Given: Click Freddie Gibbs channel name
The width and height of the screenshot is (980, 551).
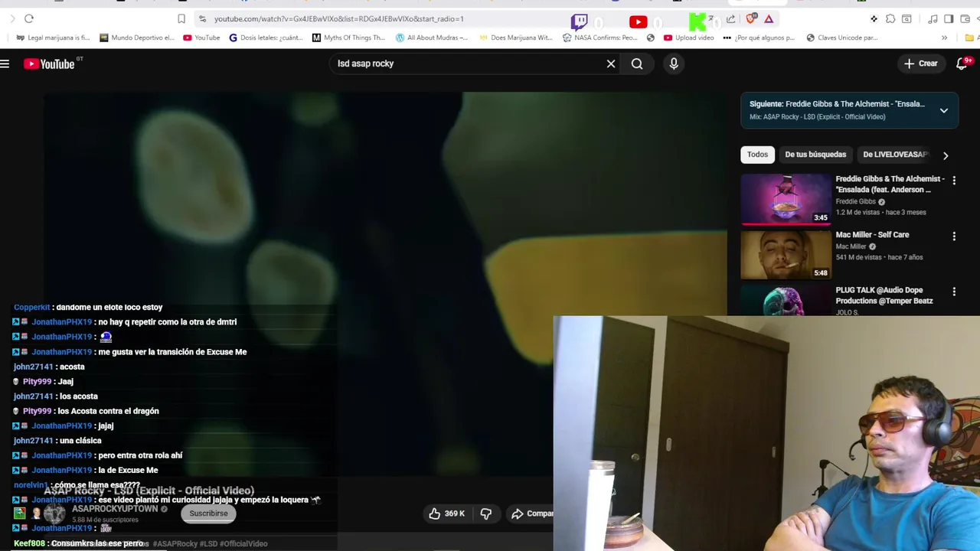Looking at the screenshot, I should 855,202.
